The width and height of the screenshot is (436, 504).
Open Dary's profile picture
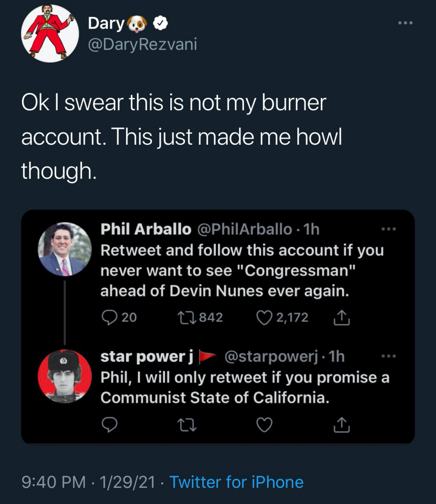(50, 33)
